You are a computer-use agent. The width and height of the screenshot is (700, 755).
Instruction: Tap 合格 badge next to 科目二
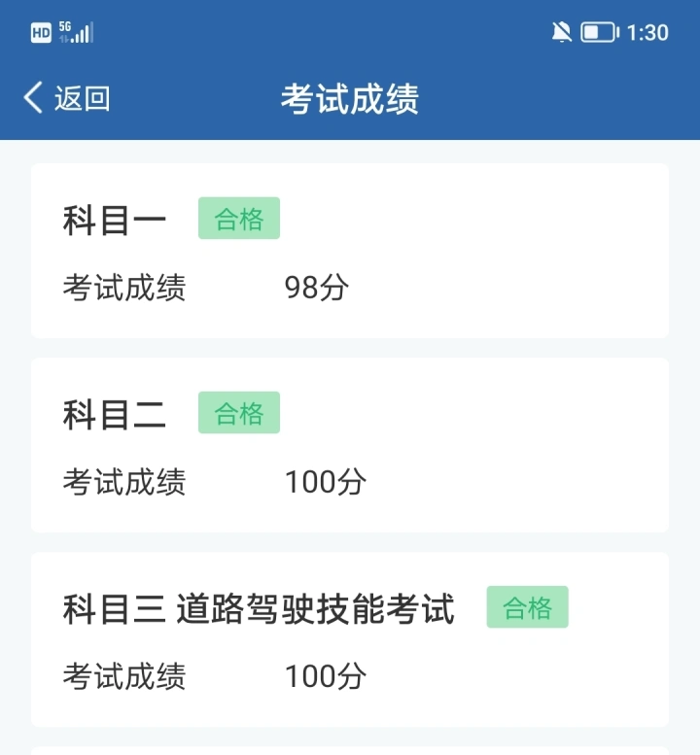pyautogui.click(x=239, y=413)
